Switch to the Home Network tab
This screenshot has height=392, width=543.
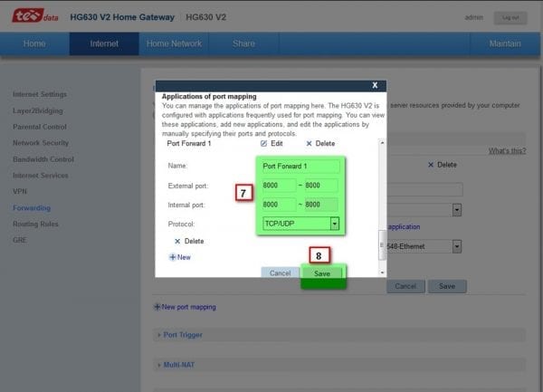click(175, 43)
